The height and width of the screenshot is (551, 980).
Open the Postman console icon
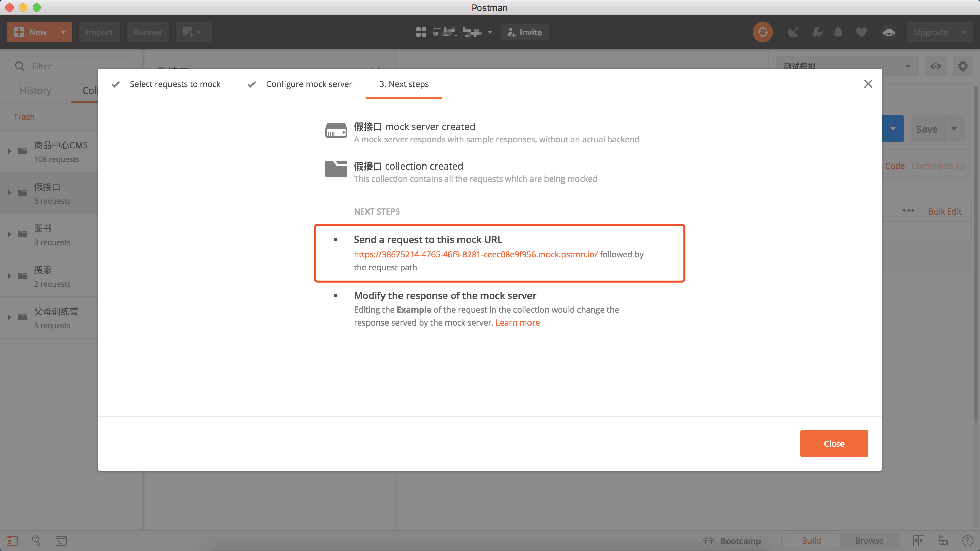[61, 541]
